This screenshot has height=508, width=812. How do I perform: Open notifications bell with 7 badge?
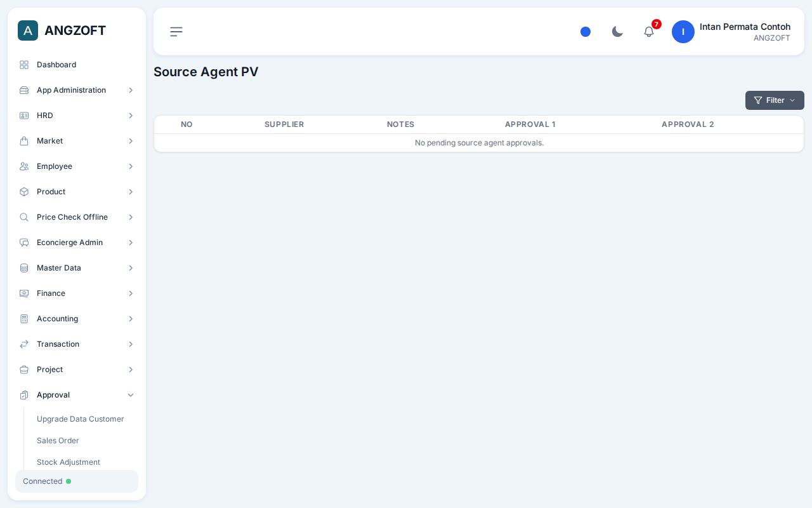[x=649, y=32]
